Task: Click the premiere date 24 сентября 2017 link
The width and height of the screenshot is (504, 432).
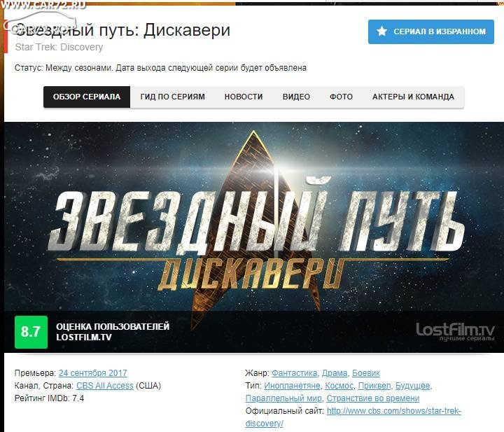Action: [x=93, y=373]
